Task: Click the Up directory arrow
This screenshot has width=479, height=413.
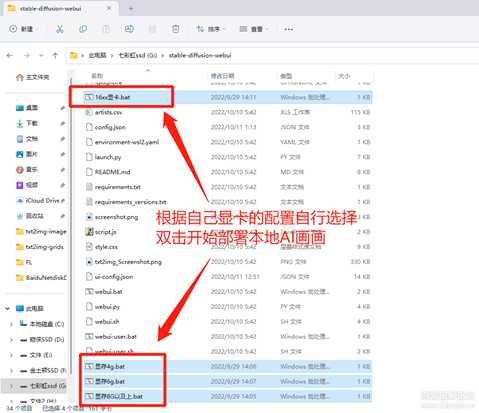Action: point(55,55)
